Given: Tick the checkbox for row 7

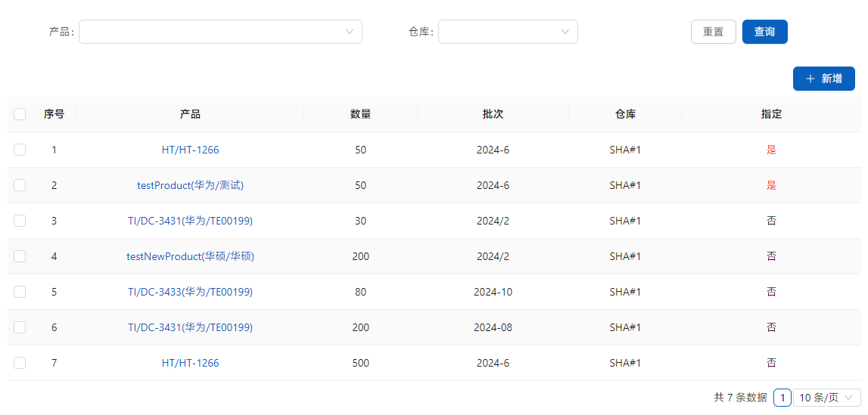Looking at the screenshot, I should click(x=20, y=363).
